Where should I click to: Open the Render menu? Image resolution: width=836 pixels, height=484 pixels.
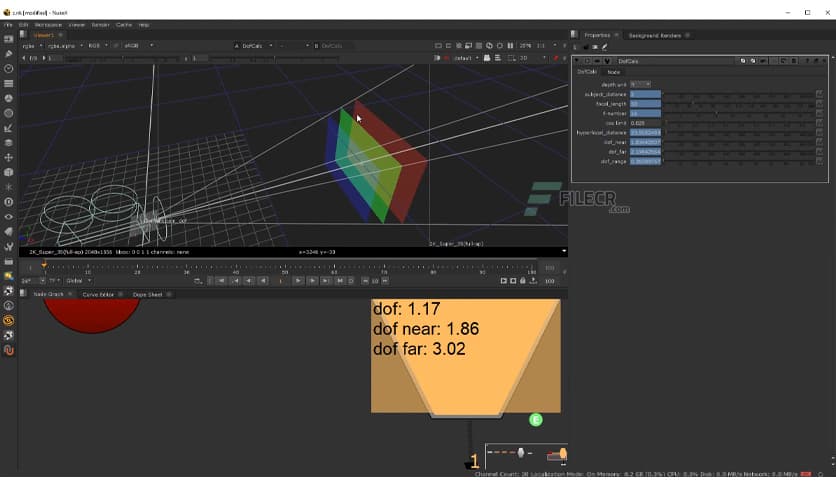[x=100, y=25]
